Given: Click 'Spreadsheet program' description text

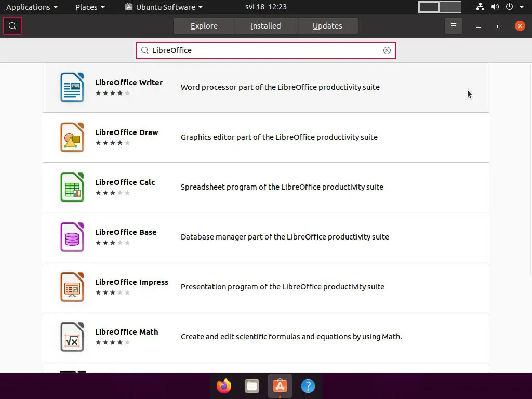Looking at the screenshot, I should point(282,187).
